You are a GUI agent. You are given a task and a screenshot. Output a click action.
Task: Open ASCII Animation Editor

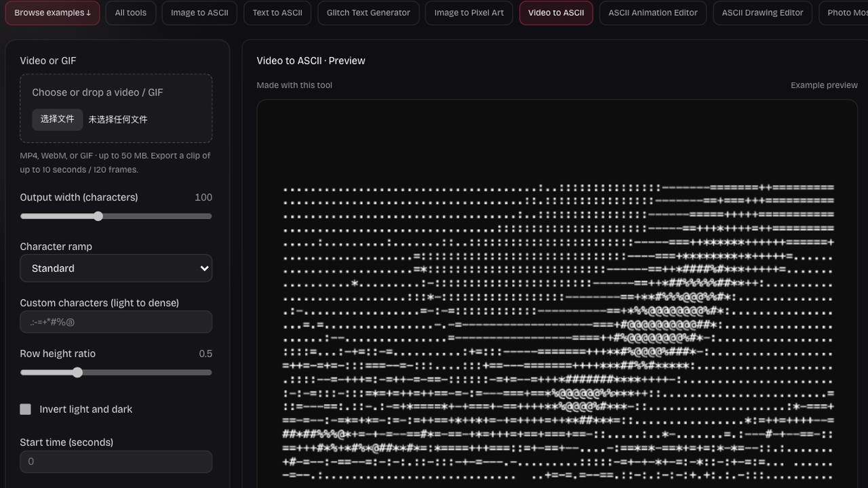[x=653, y=13]
